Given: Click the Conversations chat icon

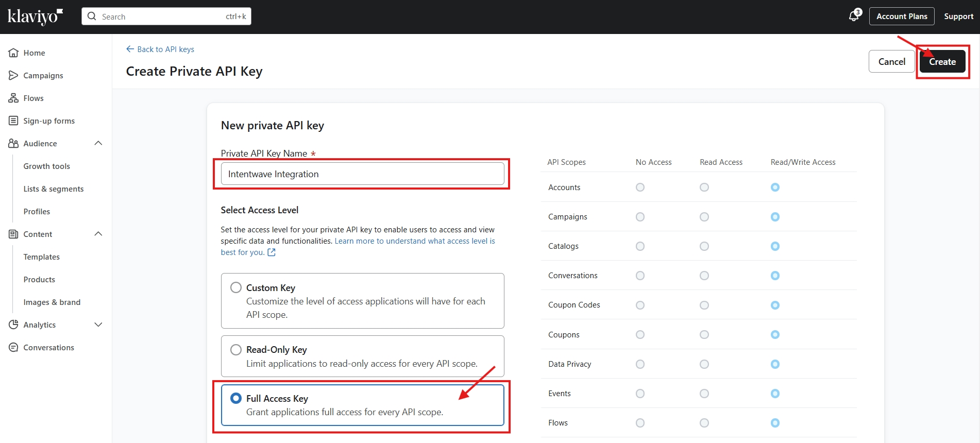Looking at the screenshot, I should 13,347.
